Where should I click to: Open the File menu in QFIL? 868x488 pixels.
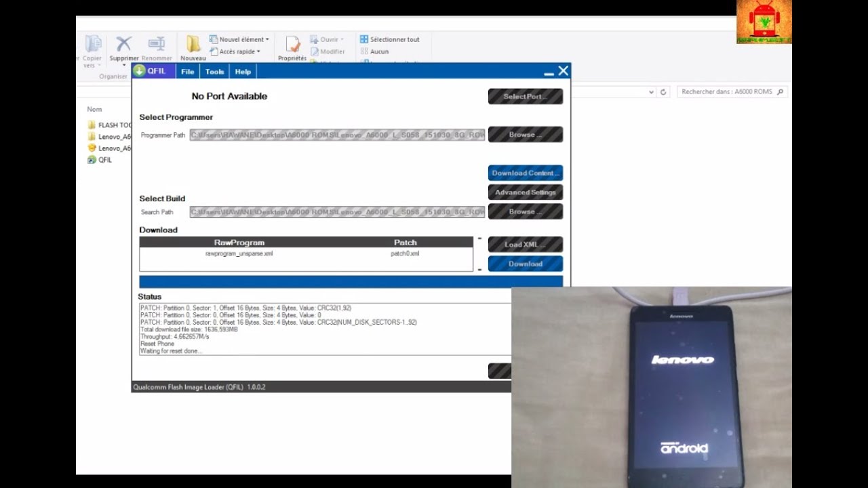[x=187, y=72]
